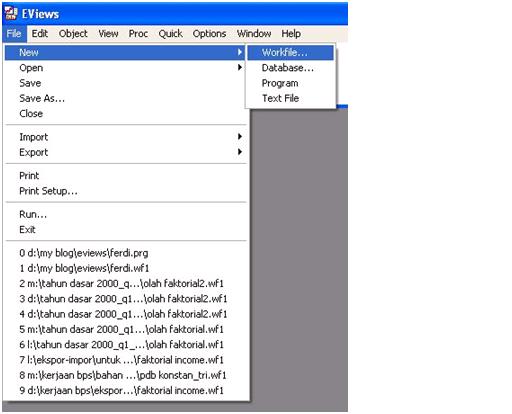Open recent file 9 d:\kerjaan bps faktorial income.wf1
This screenshot has width=512, height=414.
(125, 391)
